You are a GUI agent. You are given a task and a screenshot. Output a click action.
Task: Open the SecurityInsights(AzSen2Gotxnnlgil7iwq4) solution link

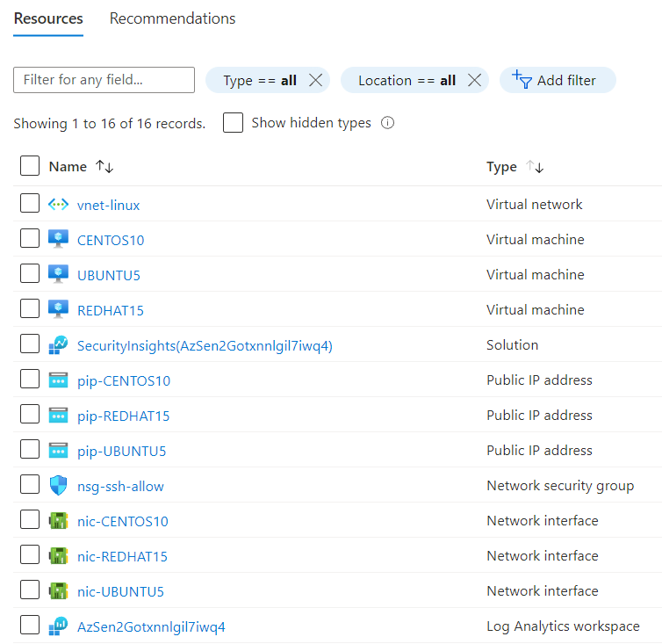[x=205, y=345]
